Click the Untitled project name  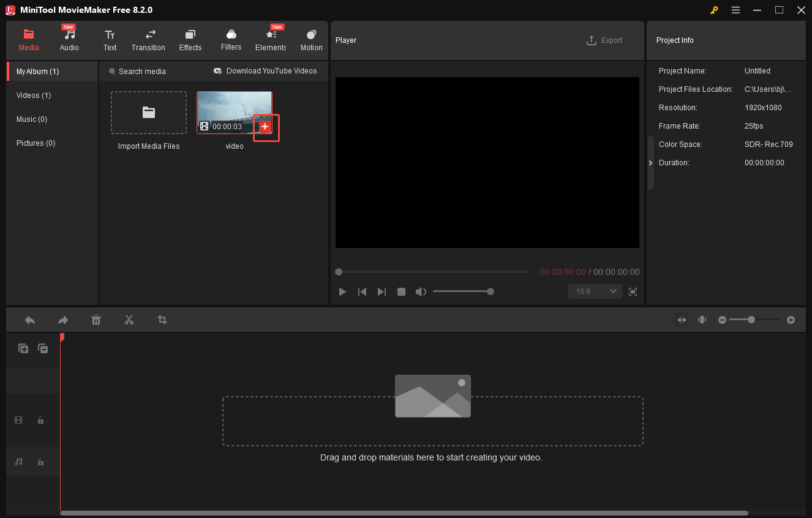[757, 71]
